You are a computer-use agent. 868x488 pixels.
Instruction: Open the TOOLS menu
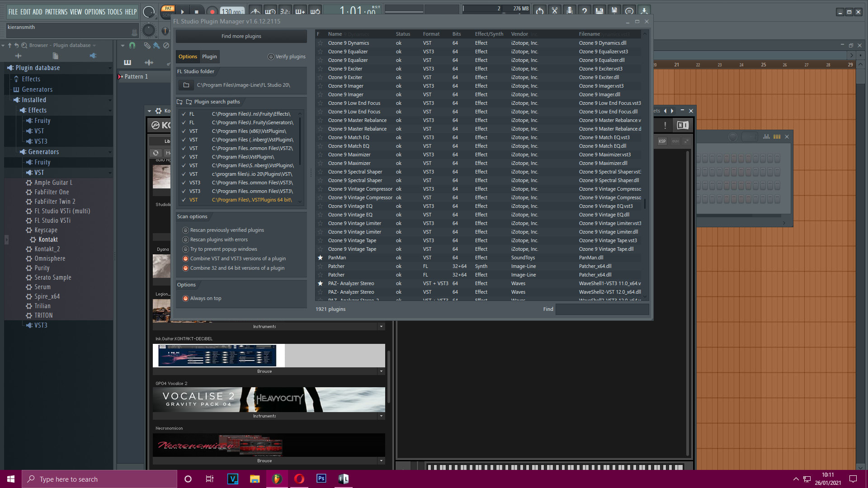coord(115,12)
